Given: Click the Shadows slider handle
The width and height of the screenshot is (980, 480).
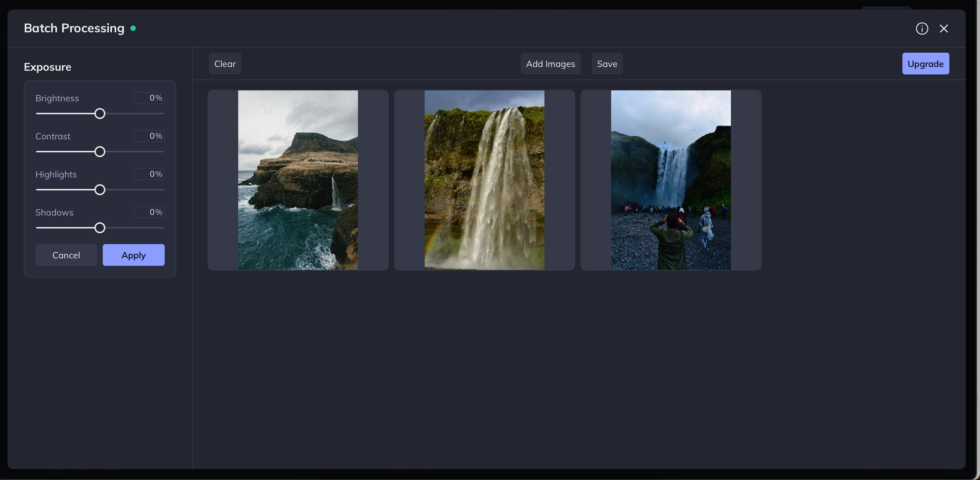Looking at the screenshot, I should pyautogui.click(x=100, y=228).
